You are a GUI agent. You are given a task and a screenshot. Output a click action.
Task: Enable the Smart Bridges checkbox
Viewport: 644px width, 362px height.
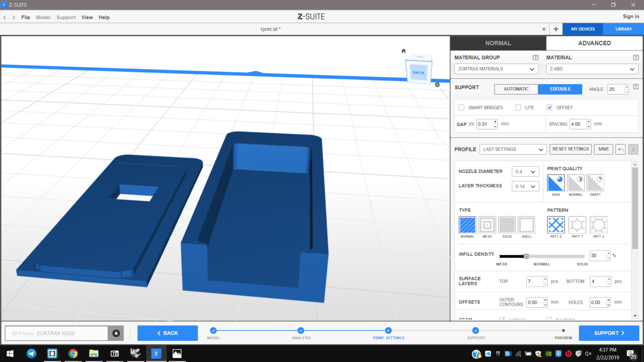pyautogui.click(x=461, y=107)
